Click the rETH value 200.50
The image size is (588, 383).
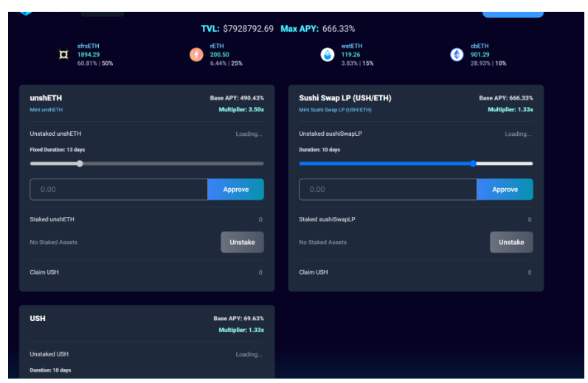[x=219, y=55]
